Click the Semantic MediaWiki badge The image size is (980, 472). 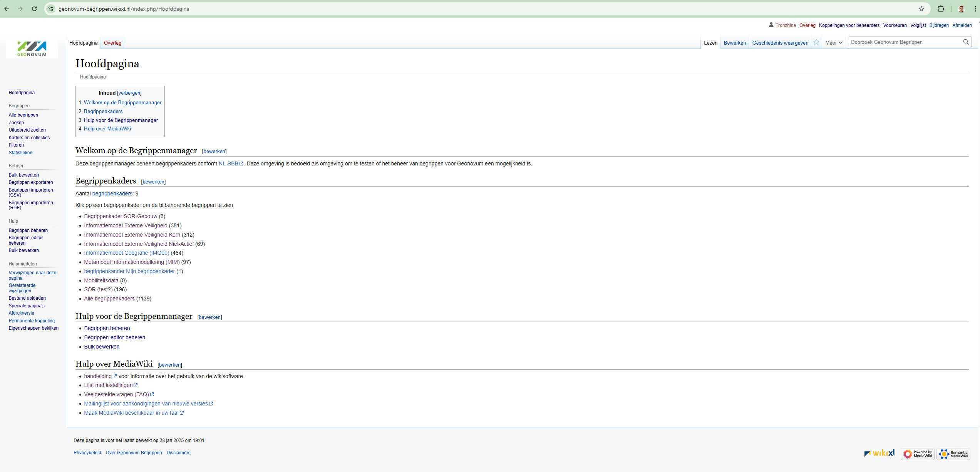pos(953,454)
